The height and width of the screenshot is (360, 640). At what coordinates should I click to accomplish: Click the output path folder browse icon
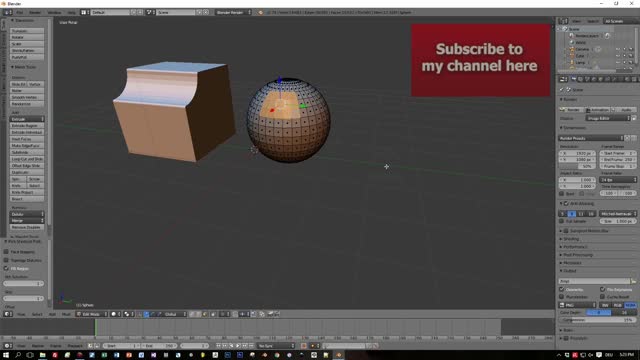[633, 281]
